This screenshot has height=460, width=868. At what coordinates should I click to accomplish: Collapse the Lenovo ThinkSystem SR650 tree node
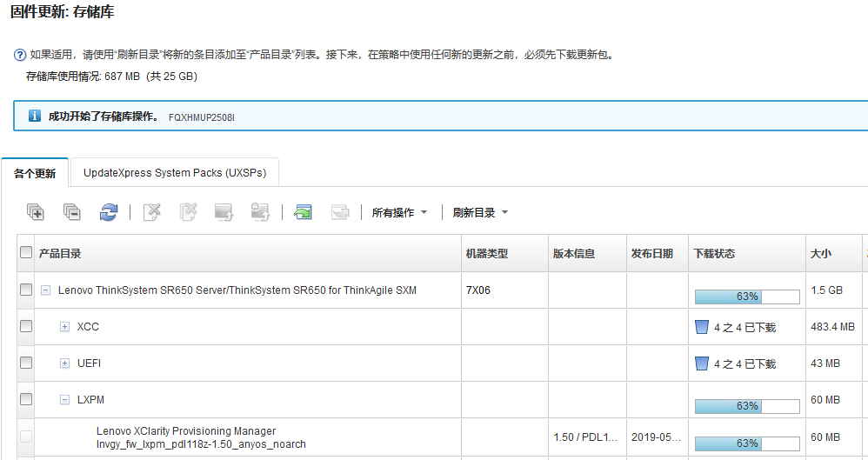tap(46, 290)
